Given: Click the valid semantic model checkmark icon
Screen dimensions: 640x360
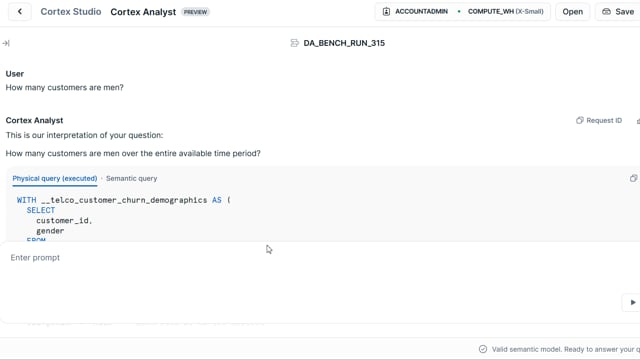Looking at the screenshot, I should [x=483, y=349].
